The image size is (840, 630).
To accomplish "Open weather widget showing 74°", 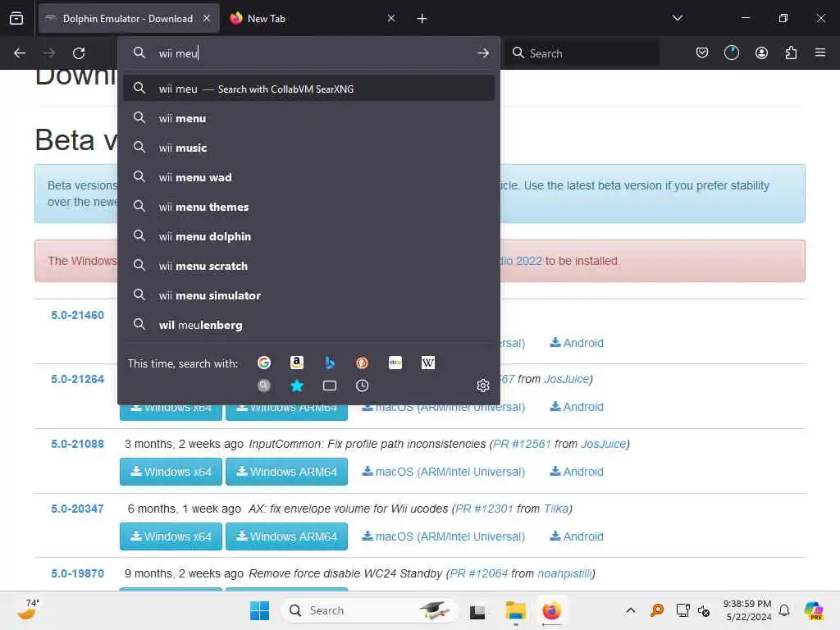I will click(27, 610).
